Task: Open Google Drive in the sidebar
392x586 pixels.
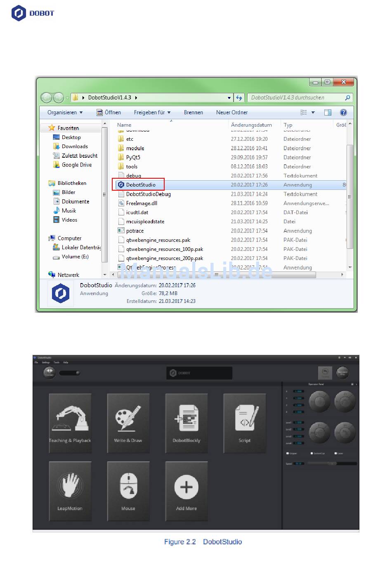Action: (x=72, y=165)
